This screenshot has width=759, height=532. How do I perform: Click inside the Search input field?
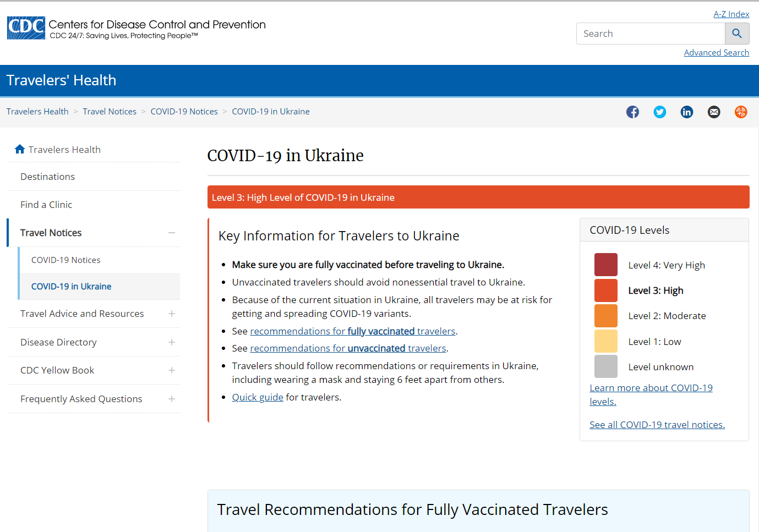649,34
